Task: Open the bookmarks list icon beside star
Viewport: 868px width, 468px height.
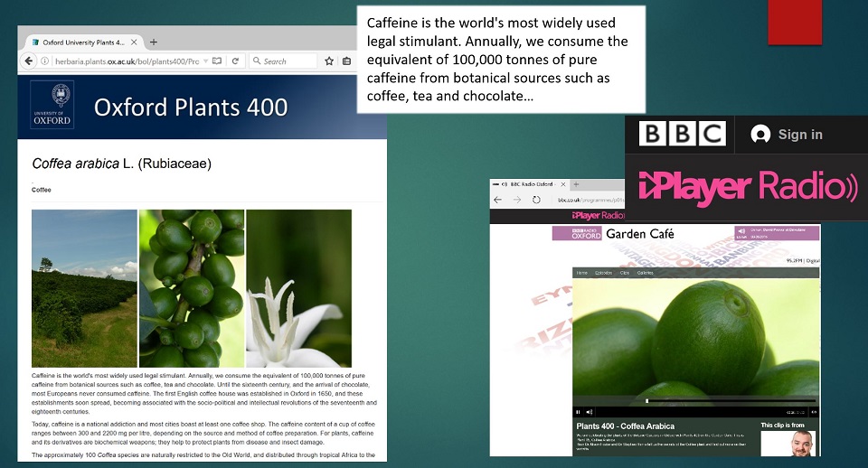Action: click(346, 61)
